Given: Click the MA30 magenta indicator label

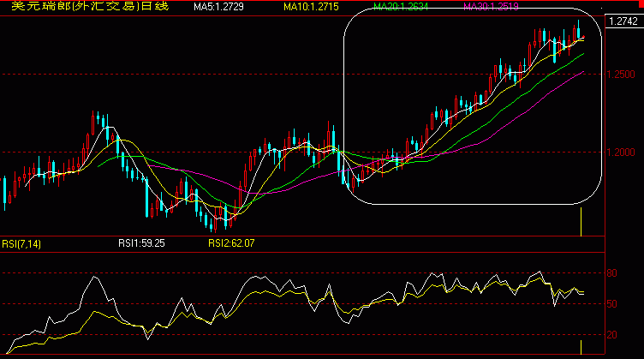Looking at the screenshot, I should tap(491, 7).
